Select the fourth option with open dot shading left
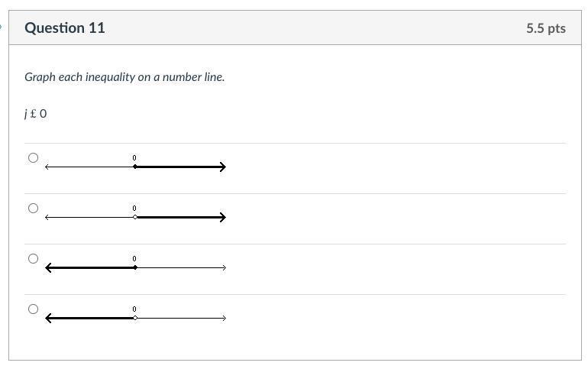Image resolution: width=588 pixels, height=369 pixels. point(33,309)
